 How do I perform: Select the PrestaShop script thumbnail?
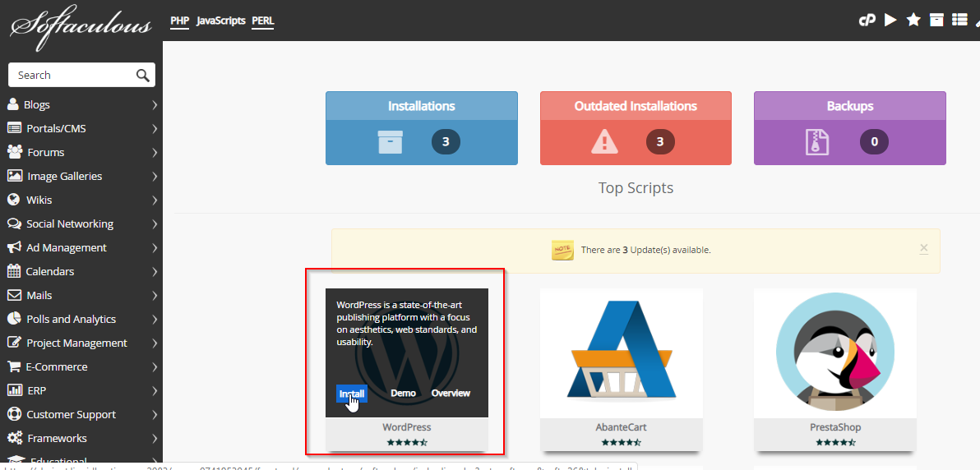pos(835,353)
